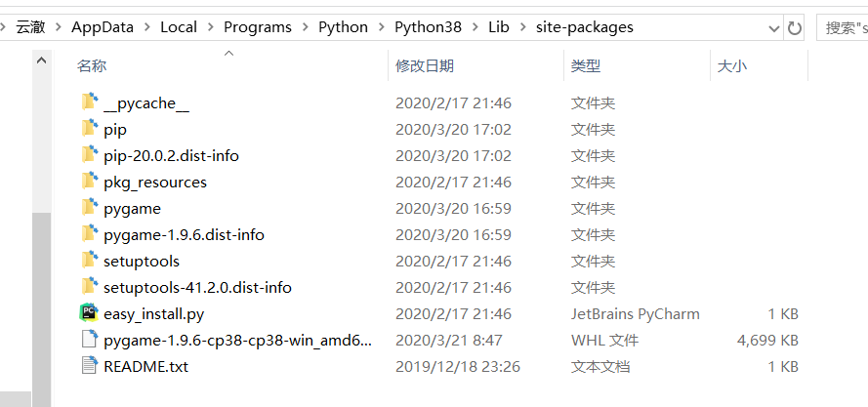Select the pygame-1.9.6-cp38 whl file name
868x407 pixels.
click(x=237, y=340)
